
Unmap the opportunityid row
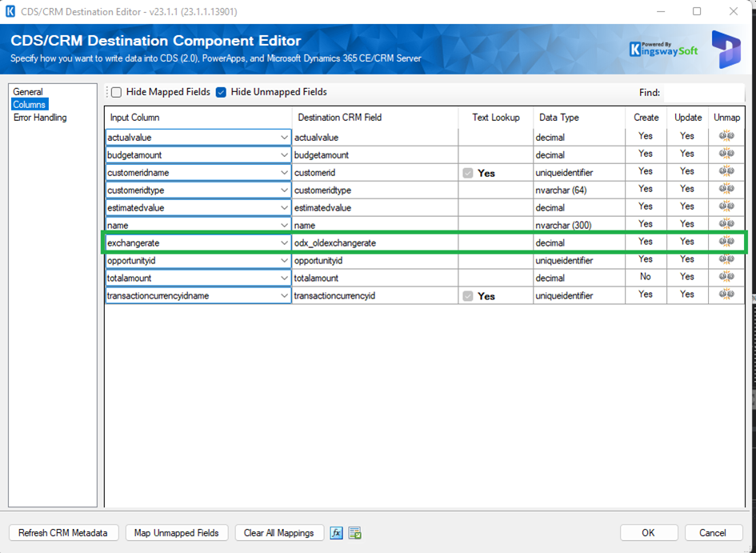click(x=726, y=259)
